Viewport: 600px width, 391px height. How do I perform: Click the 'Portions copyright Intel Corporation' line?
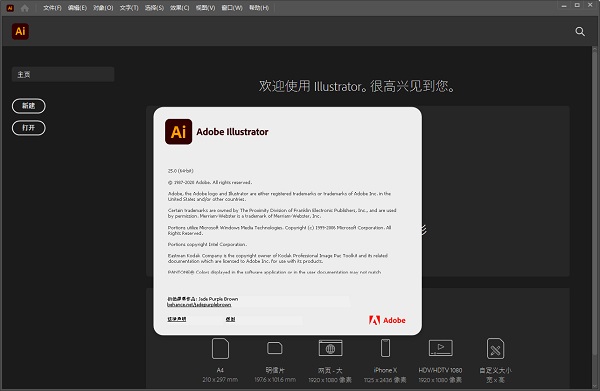207,244
